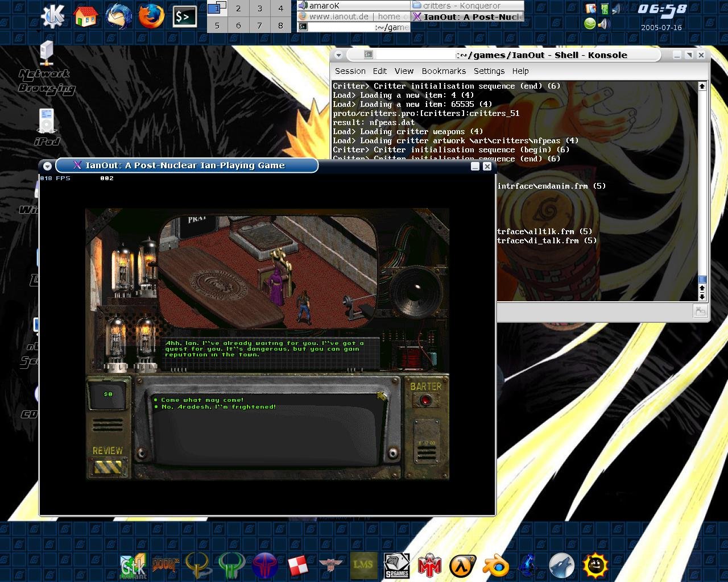
Task: Mute sound via tray speaker icon
Action: click(604, 24)
